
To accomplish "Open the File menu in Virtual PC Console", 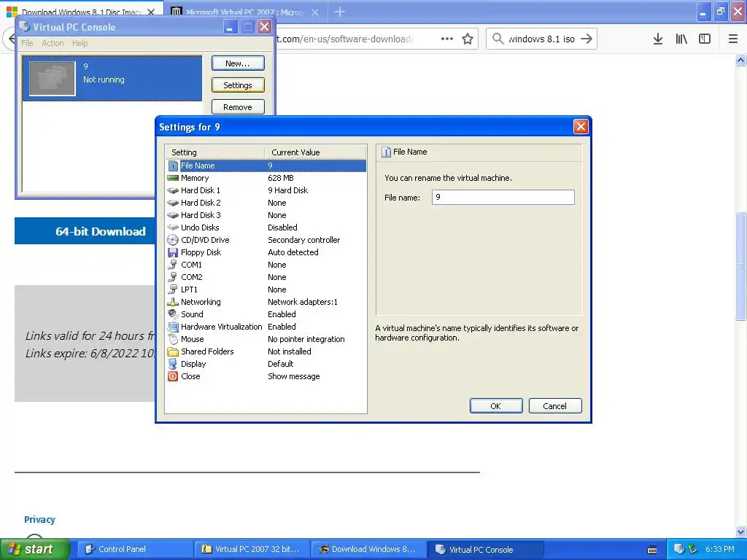I will click(27, 43).
